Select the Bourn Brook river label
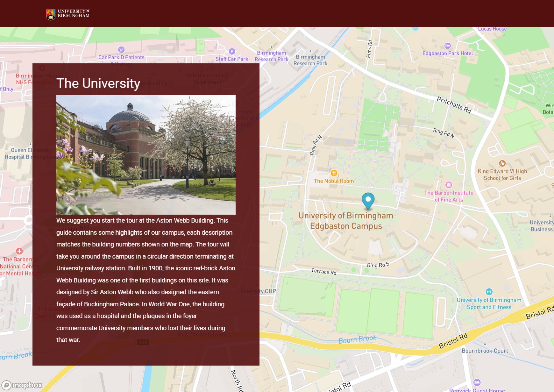 coord(357,339)
